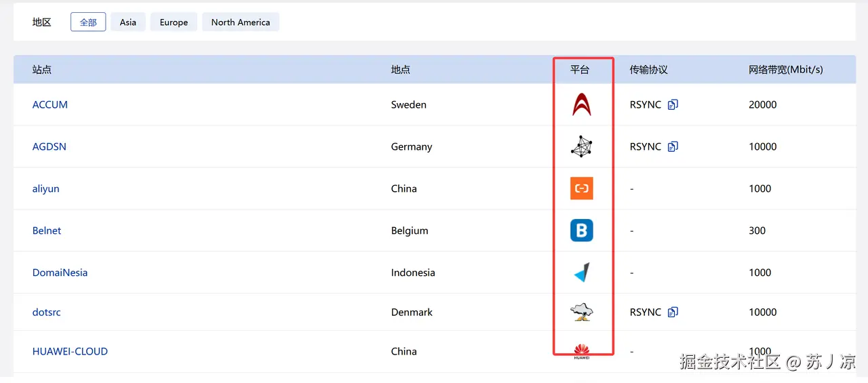Click the 20000 bandwidth value
This screenshot has height=383, width=868.
coord(763,104)
